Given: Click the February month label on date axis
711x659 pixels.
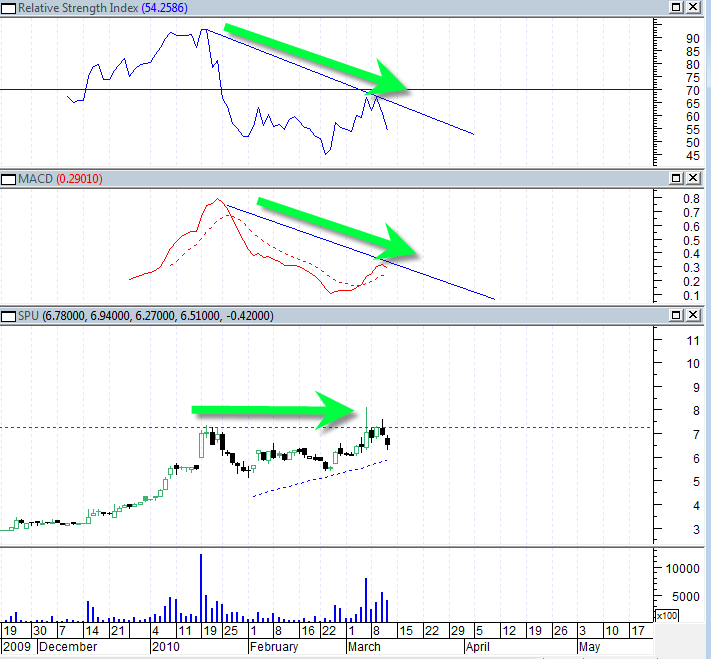Looking at the screenshot, I should (274, 647).
